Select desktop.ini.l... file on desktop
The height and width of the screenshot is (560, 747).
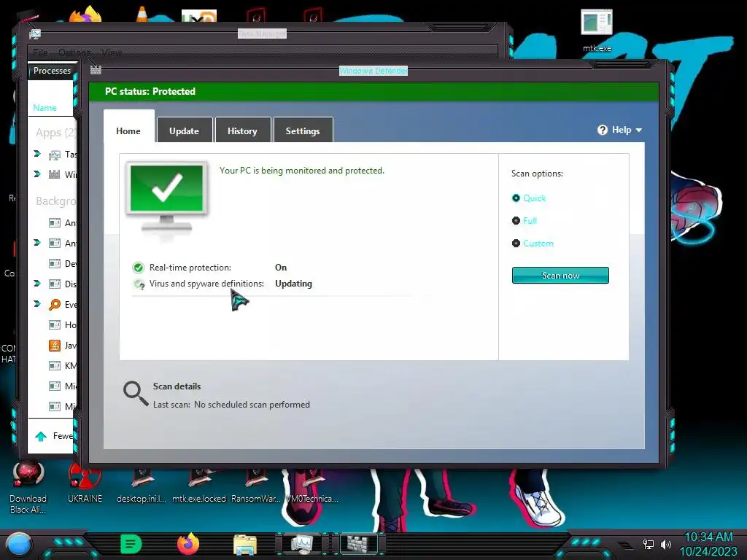point(142,486)
